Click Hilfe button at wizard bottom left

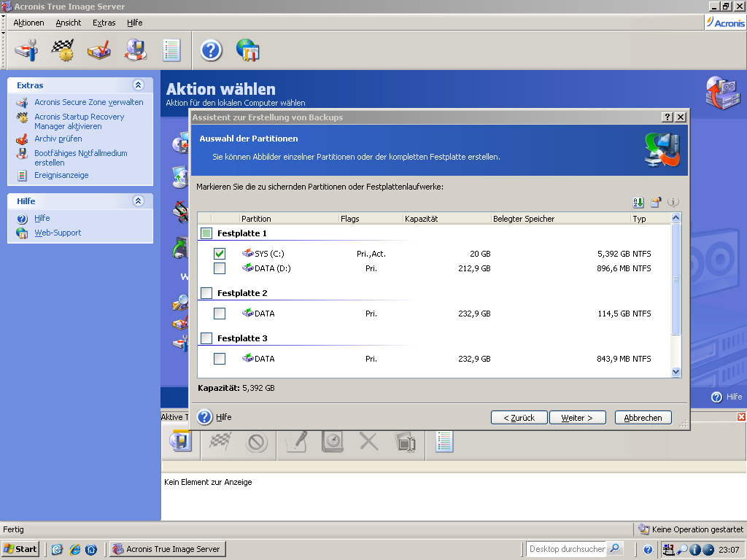214,416
